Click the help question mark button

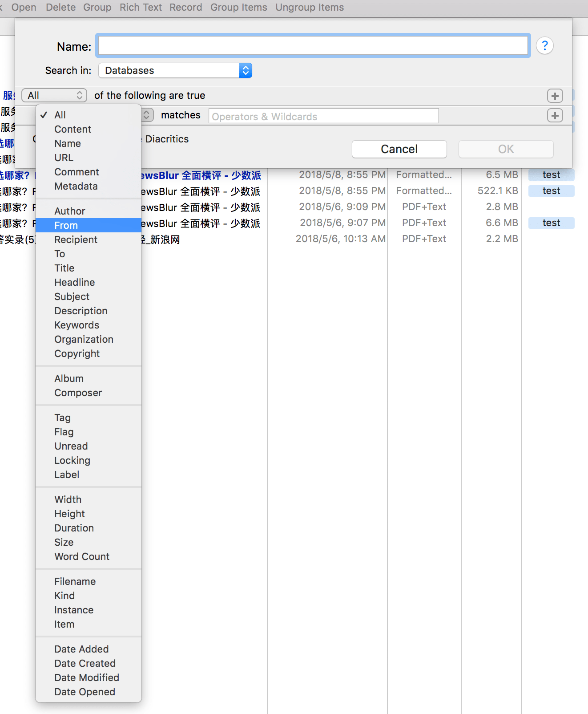(544, 45)
